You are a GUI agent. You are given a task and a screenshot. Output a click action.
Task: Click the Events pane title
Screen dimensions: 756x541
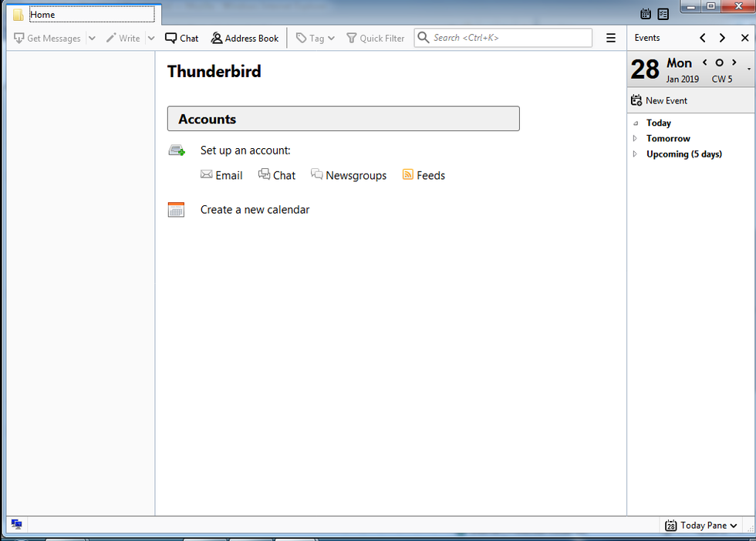pyautogui.click(x=647, y=38)
